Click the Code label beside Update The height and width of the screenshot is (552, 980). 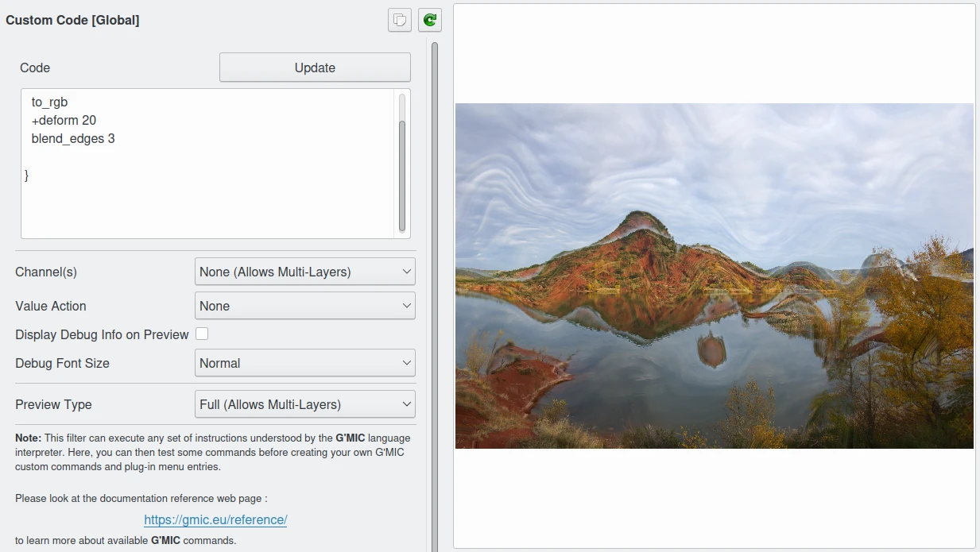tap(35, 68)
